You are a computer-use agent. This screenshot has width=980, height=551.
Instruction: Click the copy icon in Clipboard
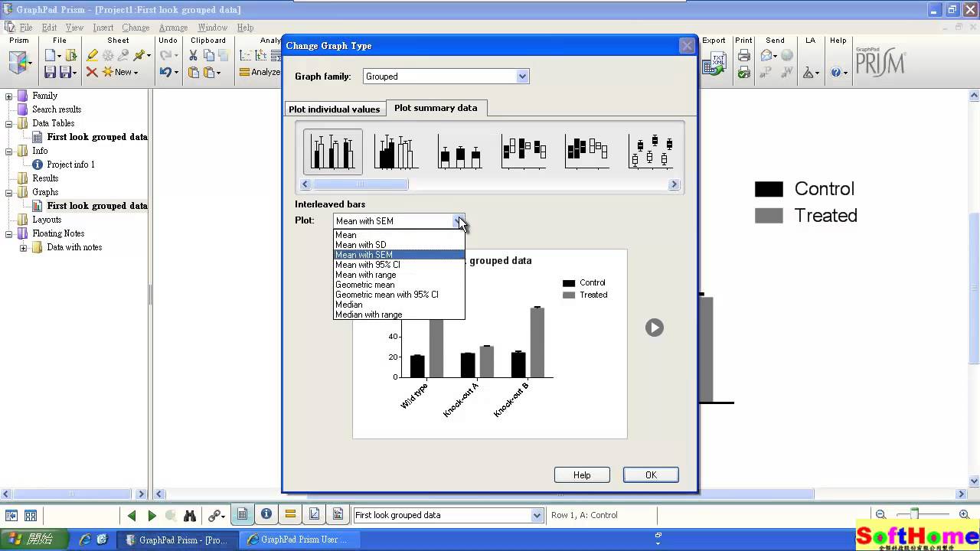pyautogui.click(x=208, y=55)
